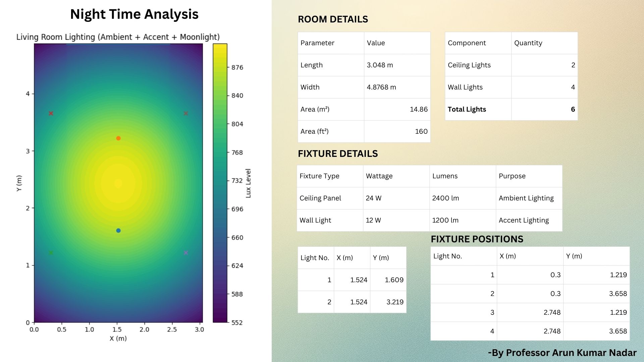The width and height of the screenshot is (644, 362).
Task: Click the bright yellow heatmap center
Action: pyautogui.click(x=118, y=183)
